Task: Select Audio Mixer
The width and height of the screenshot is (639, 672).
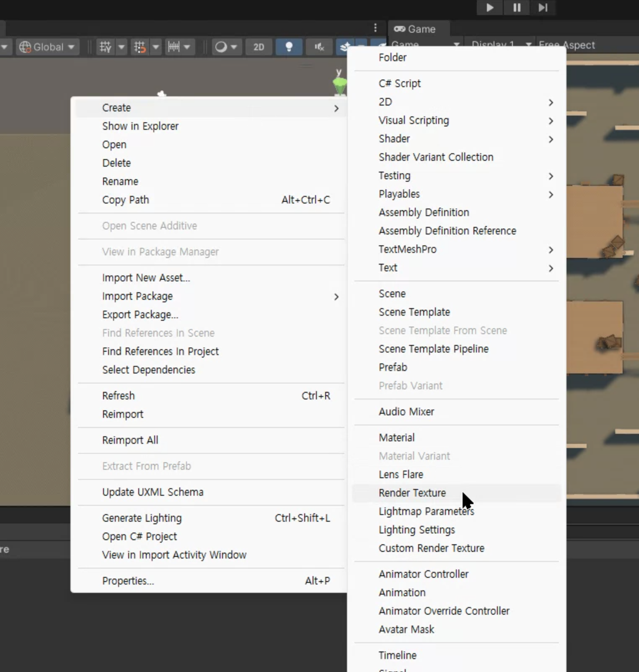Action: [x=457, y=412]
